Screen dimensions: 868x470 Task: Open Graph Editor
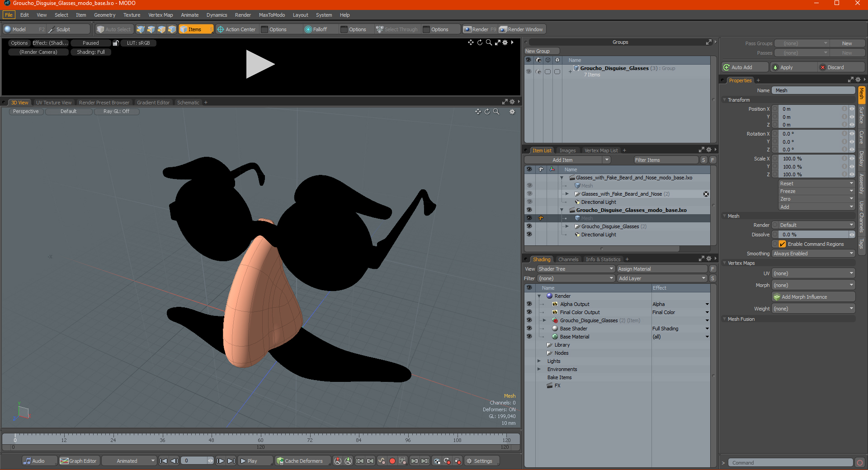79,461
